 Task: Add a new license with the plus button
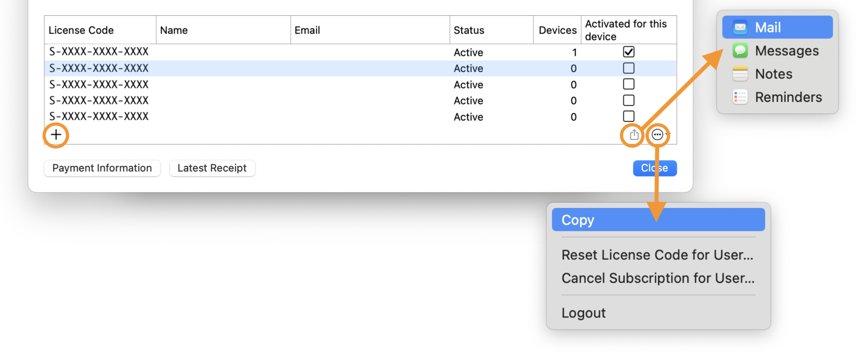coord(56,135)
